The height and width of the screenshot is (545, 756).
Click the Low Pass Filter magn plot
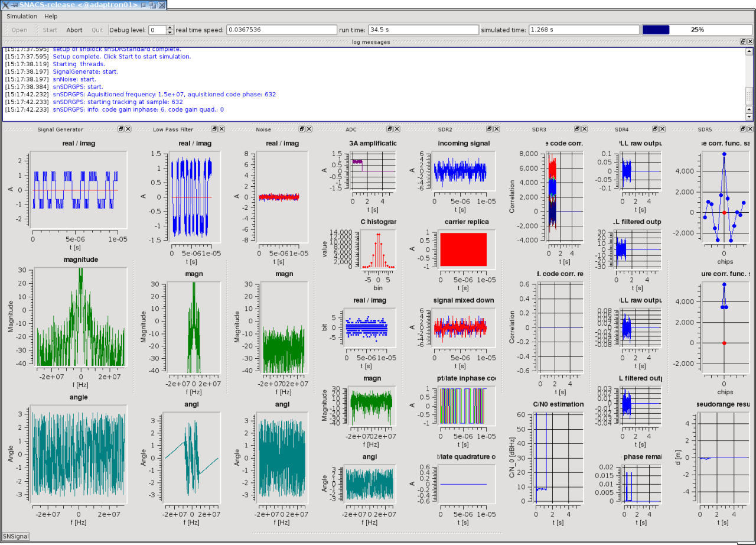click(x=193, y=327)
